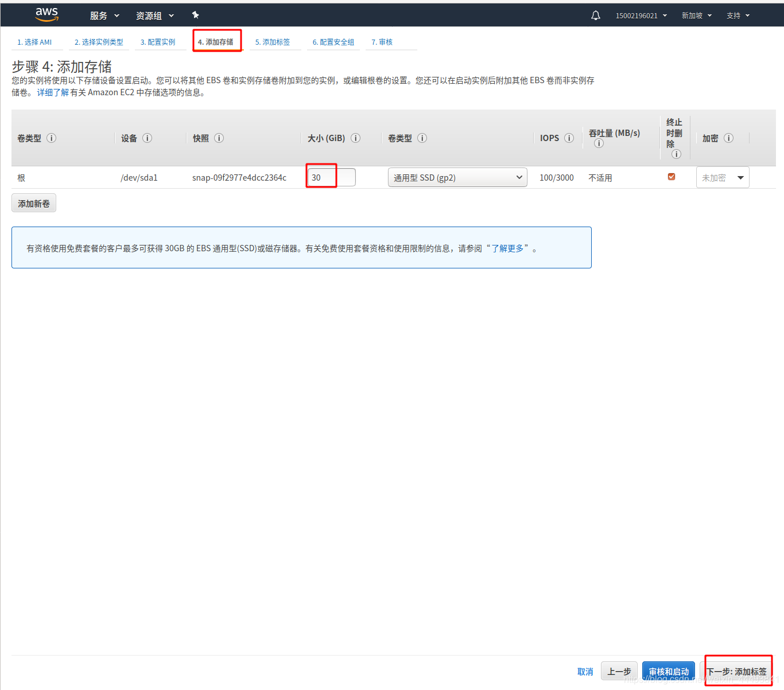Click the 上一步 previous button
Screen dimensions: 784x690
click(619, 672)
